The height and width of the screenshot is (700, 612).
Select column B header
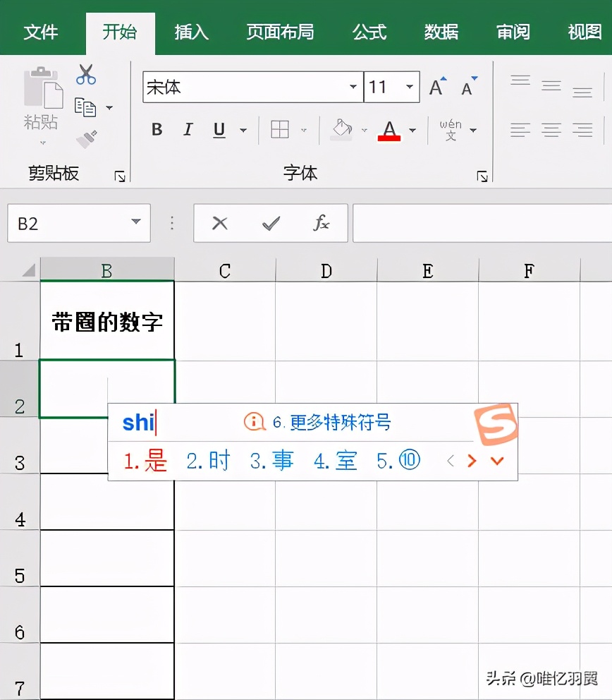(x=107, y=270)
